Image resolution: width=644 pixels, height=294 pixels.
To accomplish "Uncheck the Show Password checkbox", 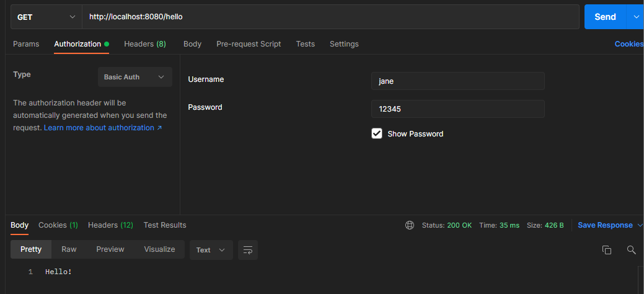I will pyautogui.click(x=377, y=133).
